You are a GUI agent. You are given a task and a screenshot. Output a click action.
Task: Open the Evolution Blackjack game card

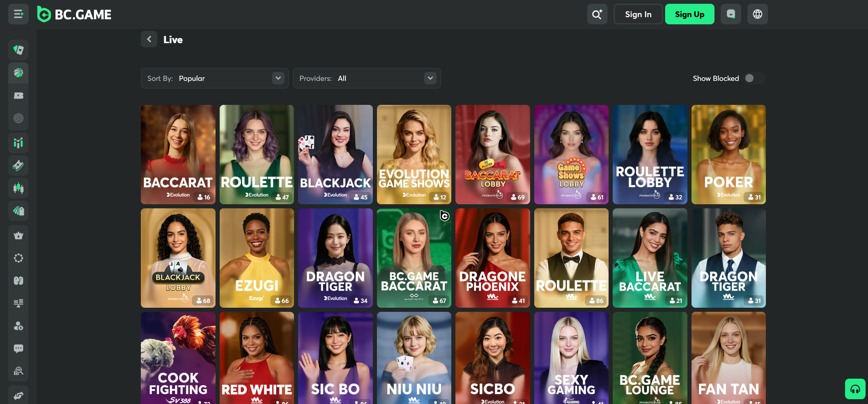coord(335,155)
